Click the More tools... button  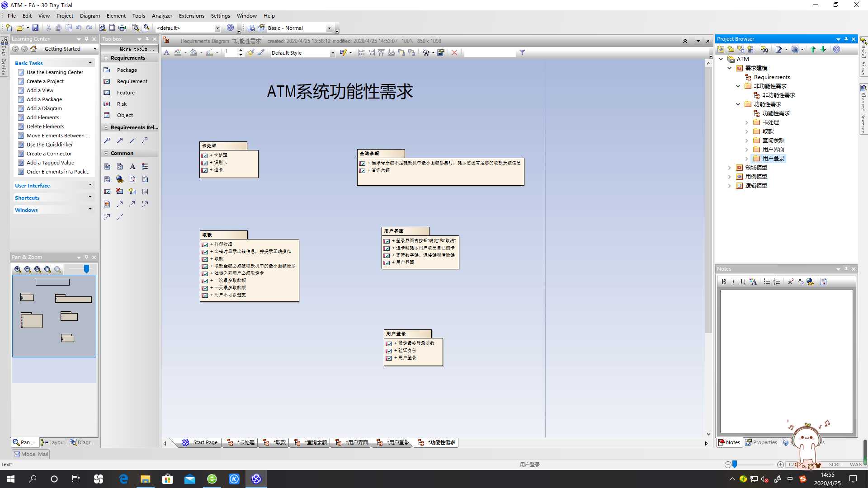pos(130,49)
